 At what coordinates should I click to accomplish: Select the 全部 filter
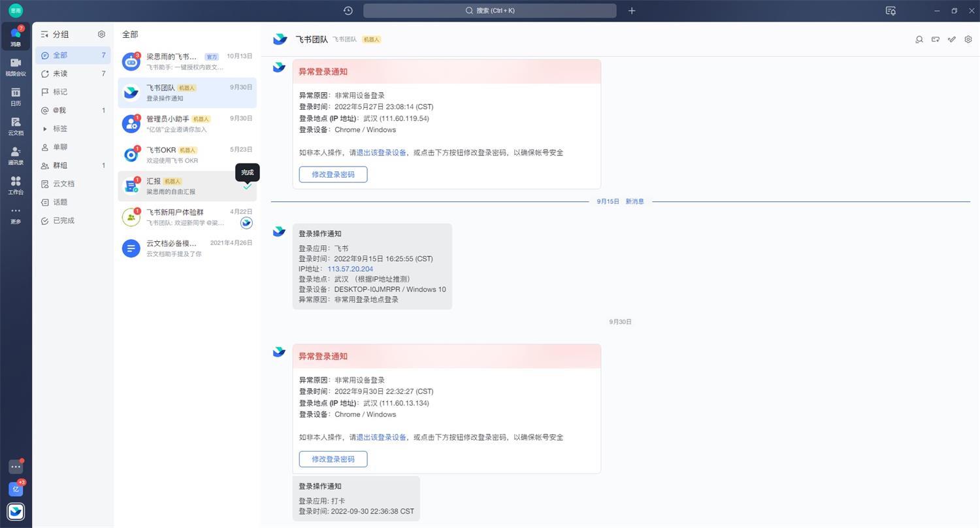click(x=73, y=56)
